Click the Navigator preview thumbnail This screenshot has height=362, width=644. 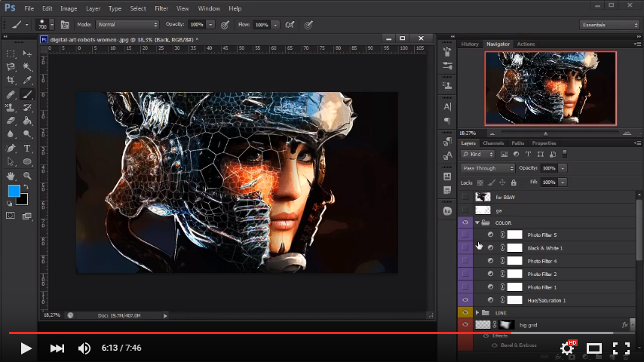click(x=550, y=88)
